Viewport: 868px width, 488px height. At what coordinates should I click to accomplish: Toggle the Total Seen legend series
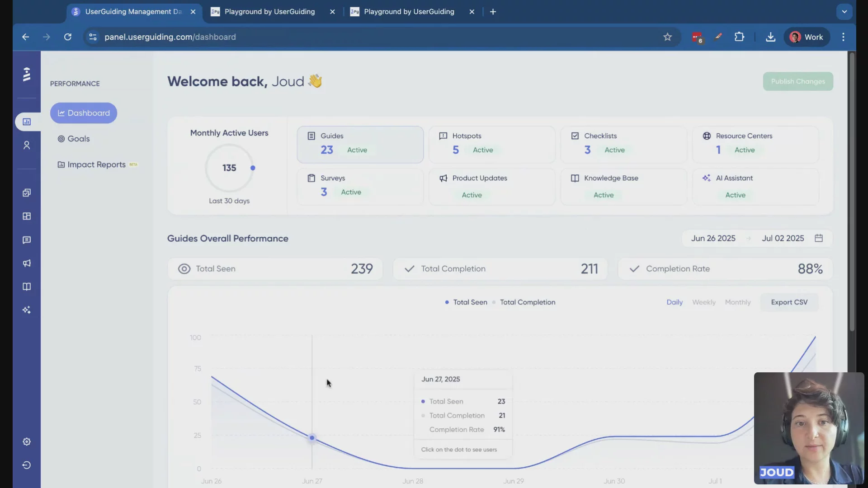(x=466, y=302)
